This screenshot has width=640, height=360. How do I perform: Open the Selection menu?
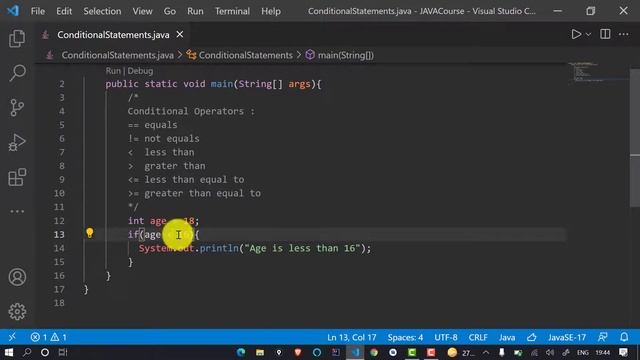pyautogui.click(x=102, y=11)
